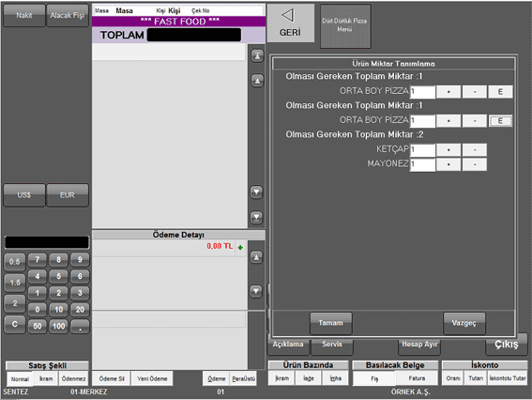Select Fiş as printed document
The width and height of the screenshot is (532, 400).
pos(374,378)
